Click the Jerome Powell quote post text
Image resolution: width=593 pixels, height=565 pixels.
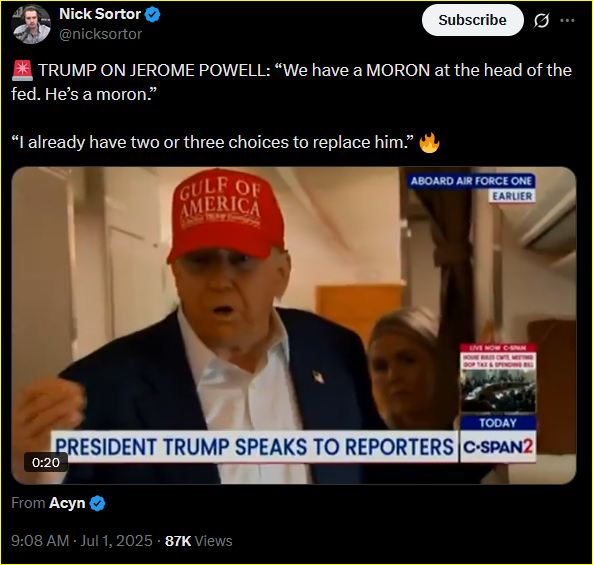point(291,106)
